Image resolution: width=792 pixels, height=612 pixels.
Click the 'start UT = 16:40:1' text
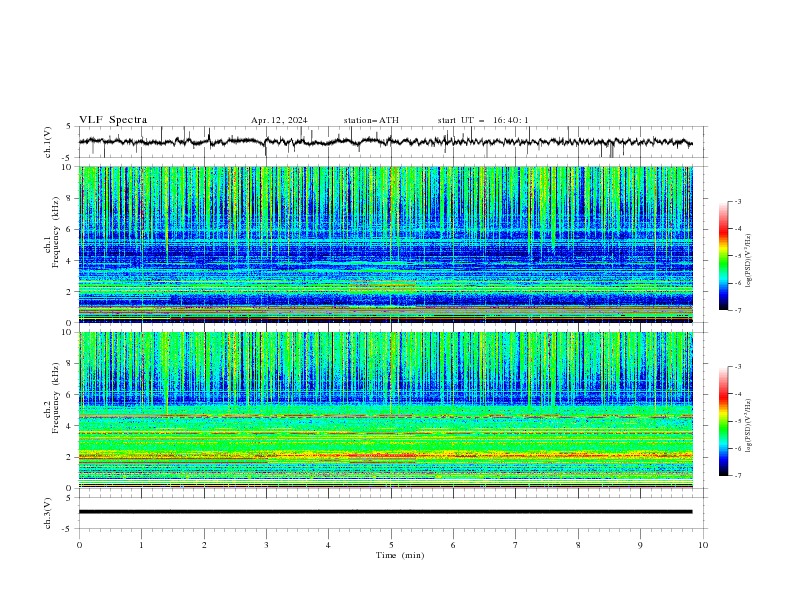click(x=483, y=120)
